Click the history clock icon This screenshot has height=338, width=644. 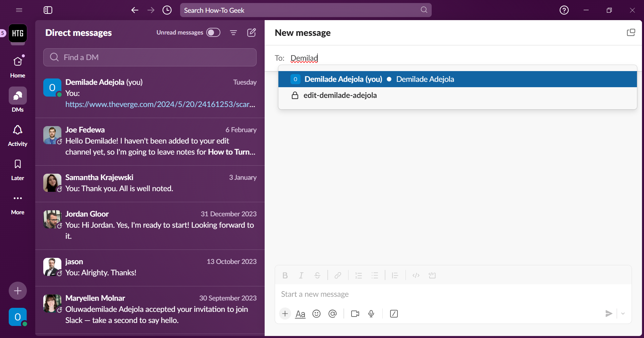[x=167, y=10]
